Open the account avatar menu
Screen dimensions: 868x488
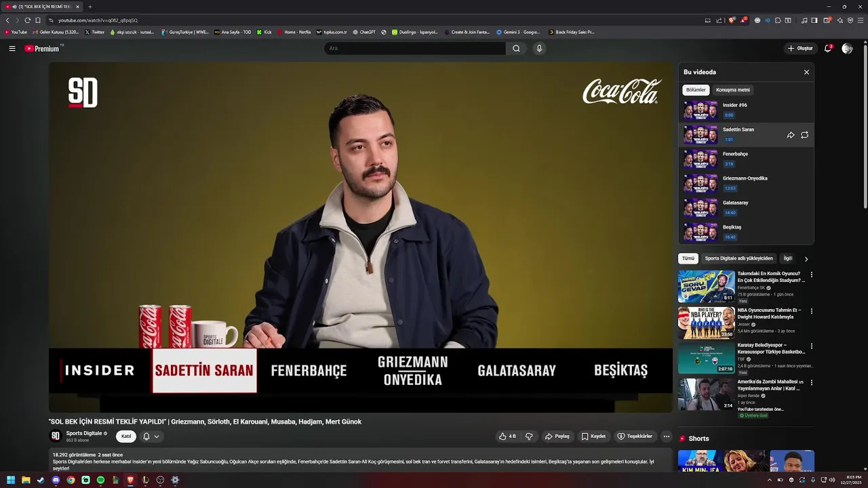pyautogui.click(x=847, y=49)
